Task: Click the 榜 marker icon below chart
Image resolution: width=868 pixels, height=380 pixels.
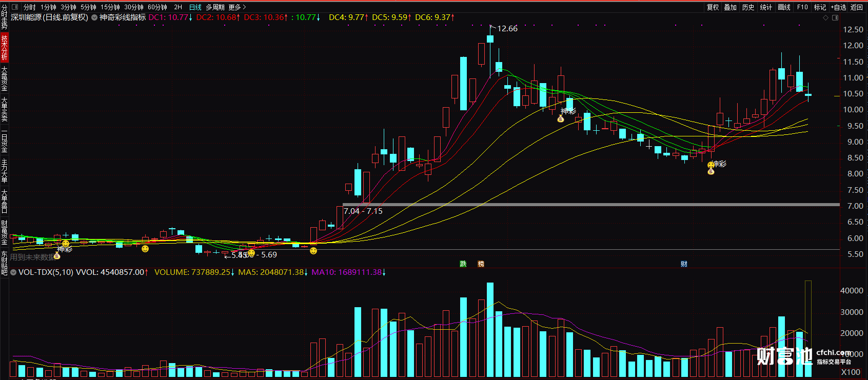Action: pyautogui.click(x=481, y=264)
